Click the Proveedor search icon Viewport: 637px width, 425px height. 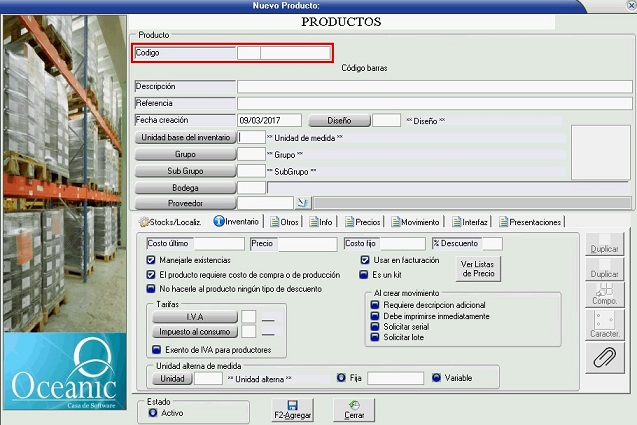277,203
